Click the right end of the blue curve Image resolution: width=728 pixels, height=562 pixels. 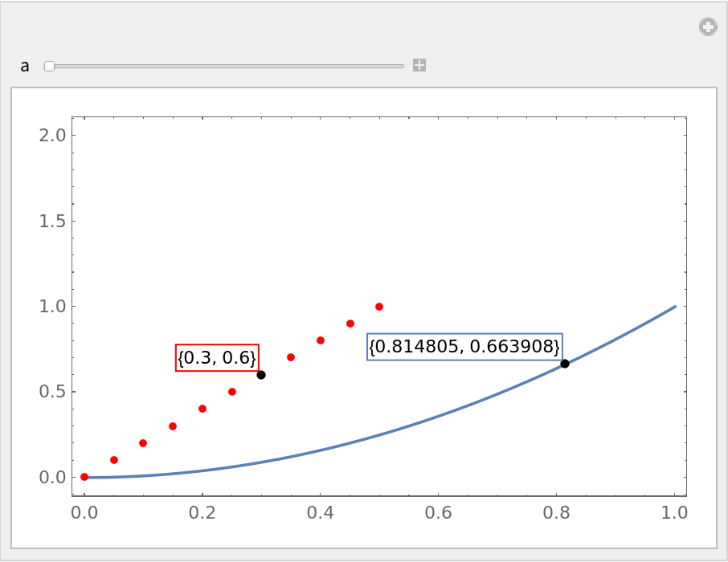[674, 307]
